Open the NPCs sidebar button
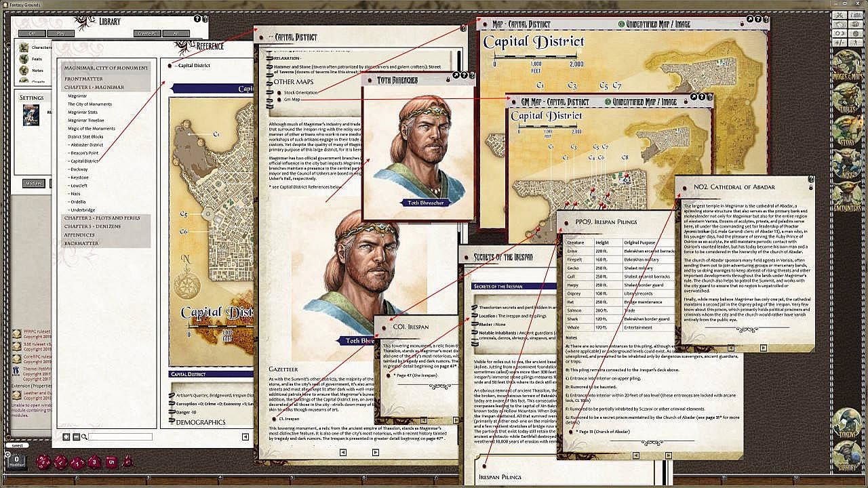 tap(848, 162)
